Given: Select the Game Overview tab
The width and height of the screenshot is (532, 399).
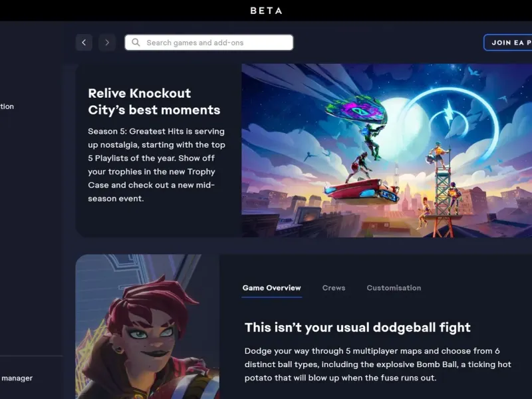Looking at the screenshot, I should coord(271,288).
